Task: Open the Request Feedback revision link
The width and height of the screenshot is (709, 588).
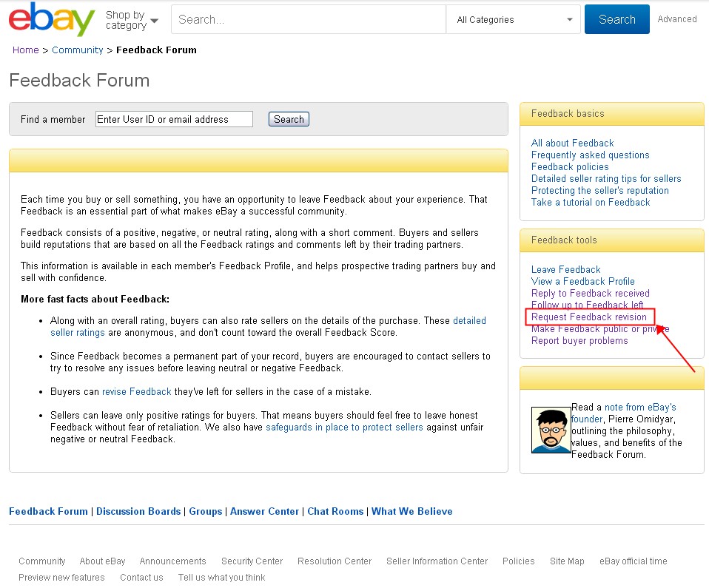Action: point(590,317)
